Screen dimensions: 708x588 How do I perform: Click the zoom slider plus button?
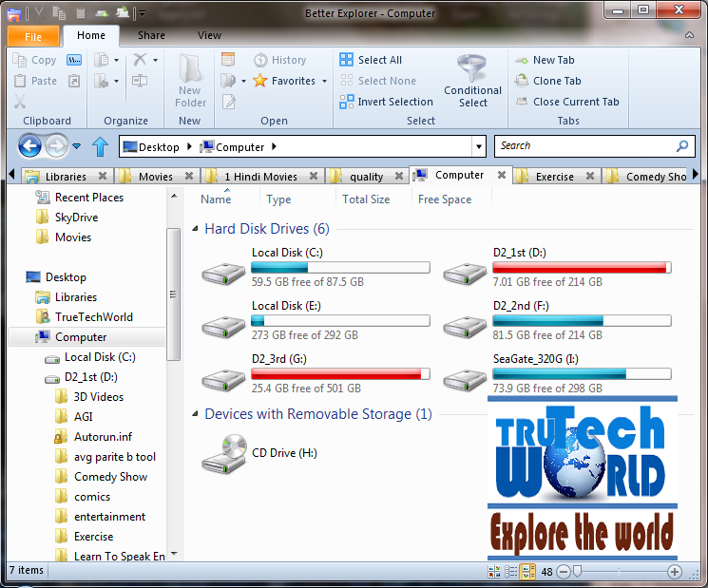coord(675,572)
